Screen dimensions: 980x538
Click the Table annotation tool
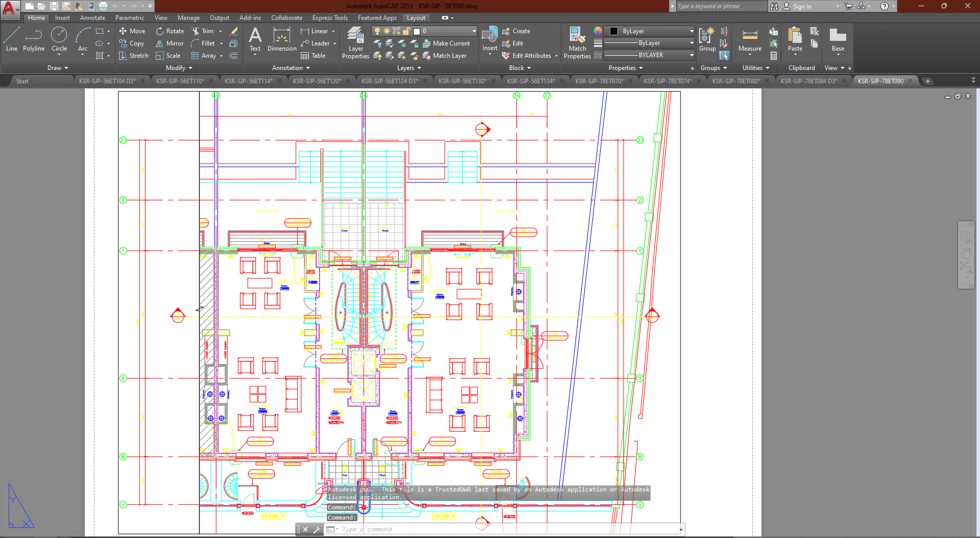pos(313,56)
